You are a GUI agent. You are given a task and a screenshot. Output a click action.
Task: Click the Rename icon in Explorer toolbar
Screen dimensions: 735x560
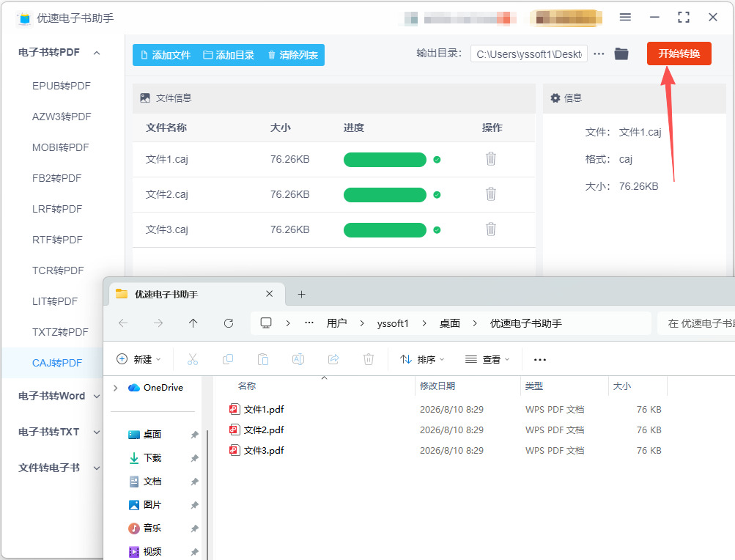click(x=298, y=359)
